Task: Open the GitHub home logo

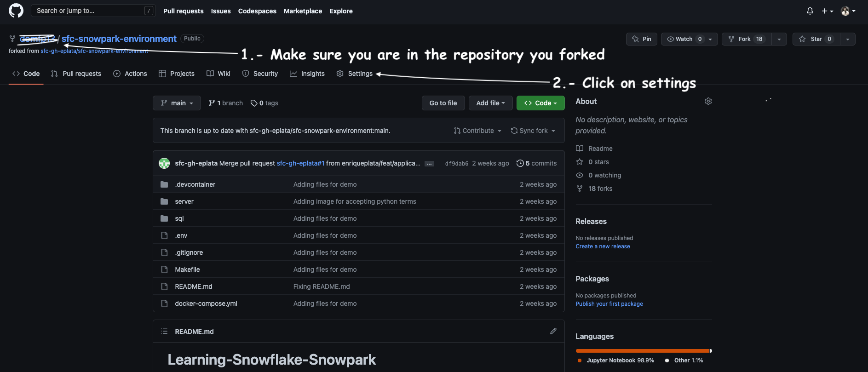Action: pos(16,11)
